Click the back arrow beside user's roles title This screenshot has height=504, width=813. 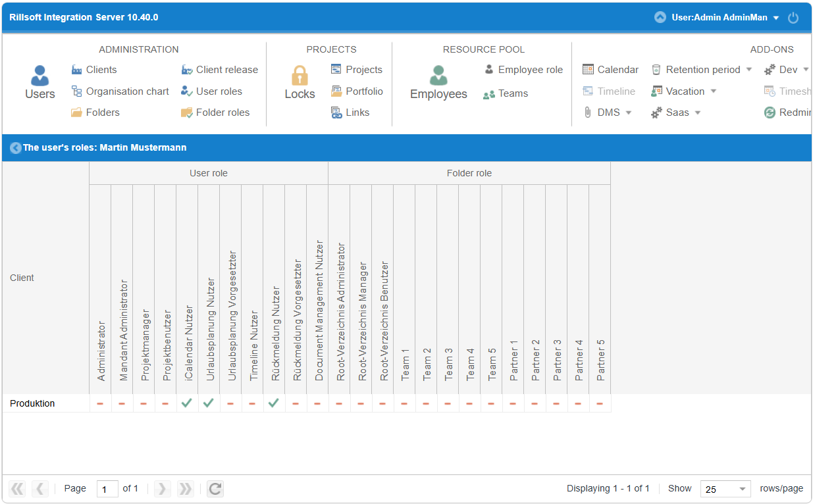16,148
